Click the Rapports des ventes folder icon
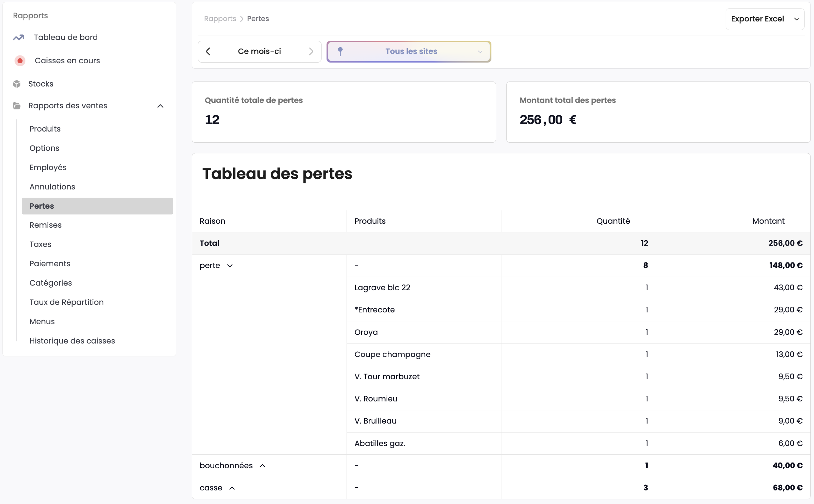The image size is (814, 504). [x=16, y=106]
